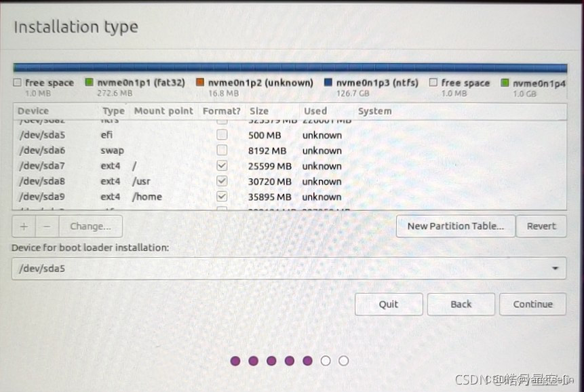Click the nvme0n1p1 (fat32) legend label
This screenshot has width=584, height=392.
141,82
